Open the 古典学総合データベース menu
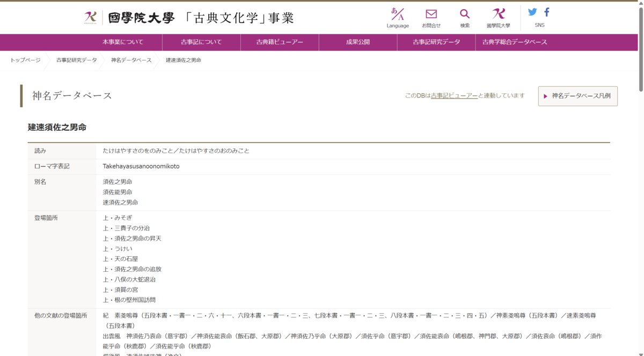The width and height of the screenshot is (644, 356). click(515, 42)
